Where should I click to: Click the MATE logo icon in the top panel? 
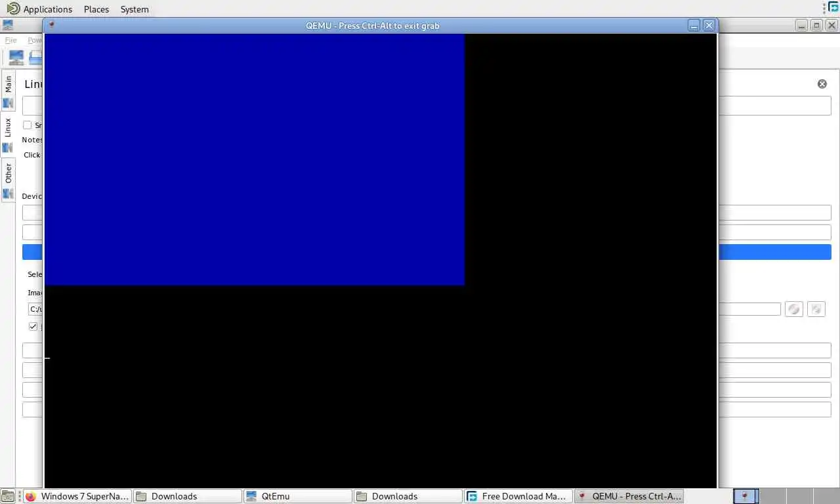coord(13,9)
